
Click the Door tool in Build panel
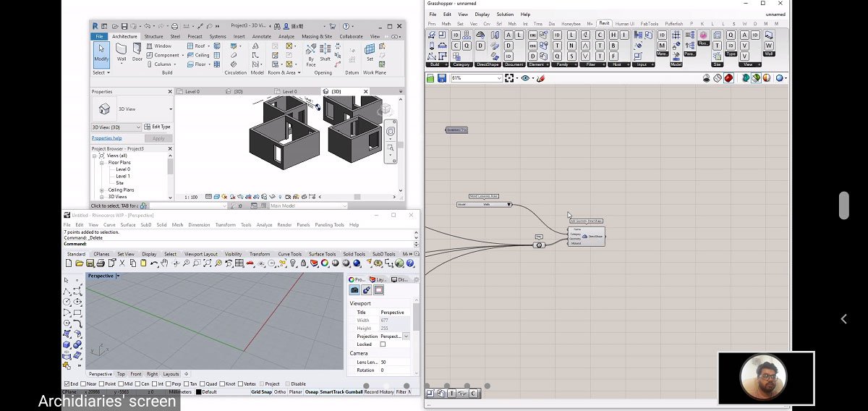click(x=137, y=52)
